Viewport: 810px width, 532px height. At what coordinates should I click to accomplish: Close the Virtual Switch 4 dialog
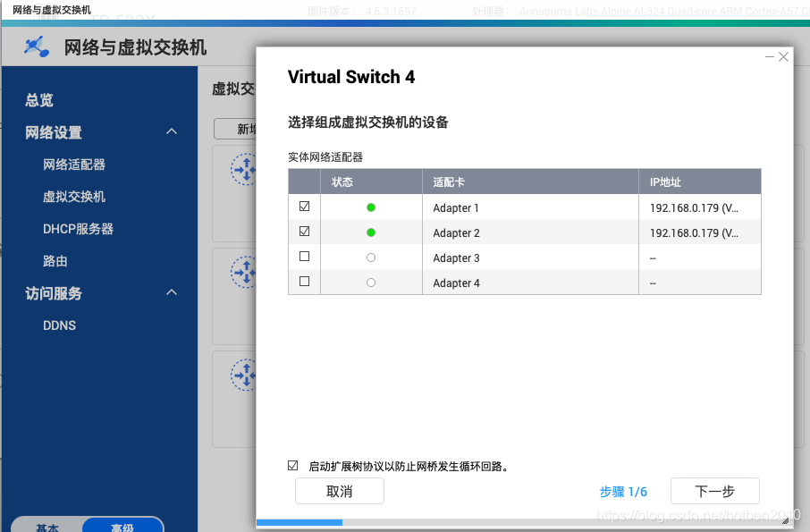[783, 57]
